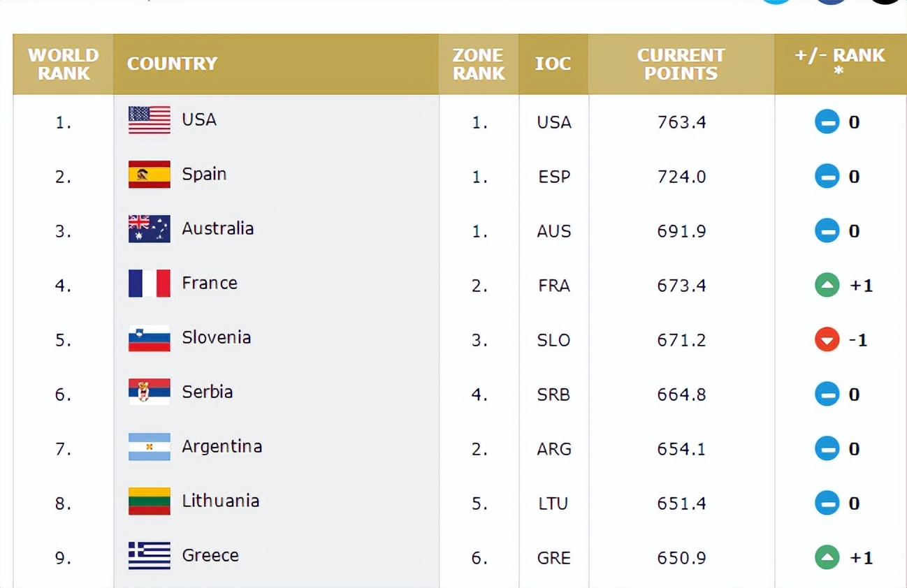Click the Zone Rank column header

point(479,64)
